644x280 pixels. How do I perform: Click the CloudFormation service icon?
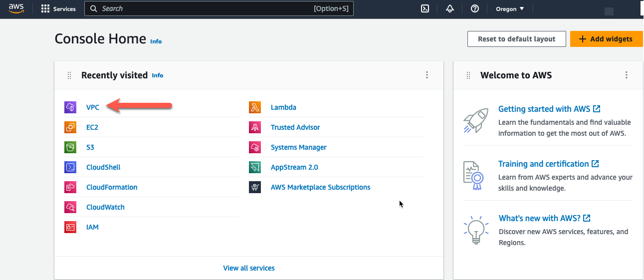[70, 187]
